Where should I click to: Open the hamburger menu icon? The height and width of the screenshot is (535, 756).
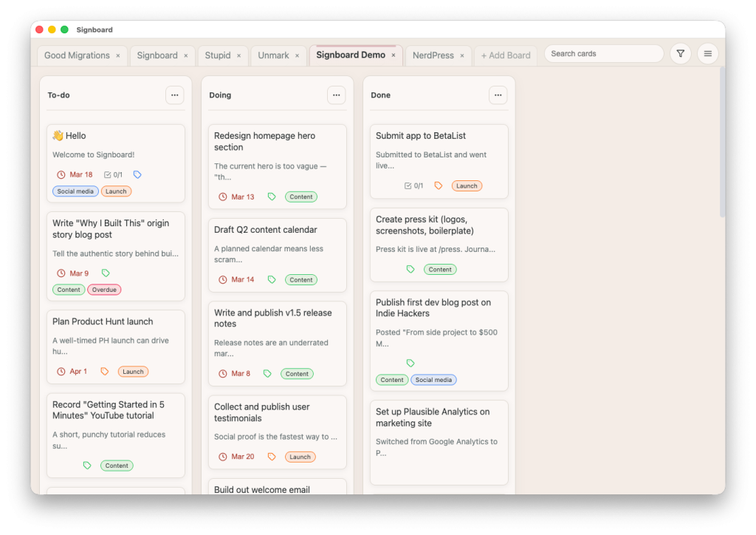707,54
